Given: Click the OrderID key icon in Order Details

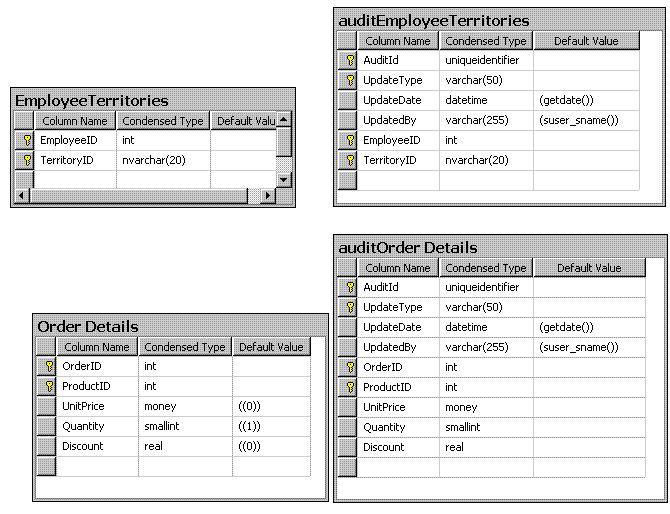Looking at the screenshot, I should (47, 367).
